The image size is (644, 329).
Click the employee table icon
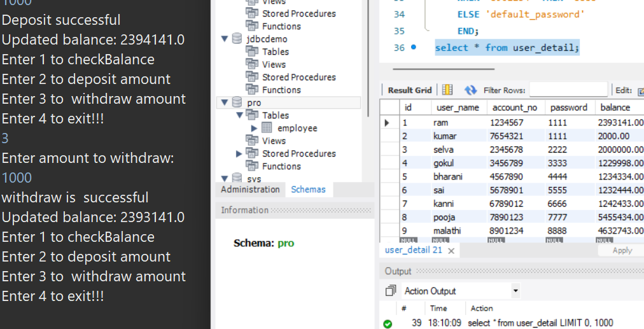[267, 128]
